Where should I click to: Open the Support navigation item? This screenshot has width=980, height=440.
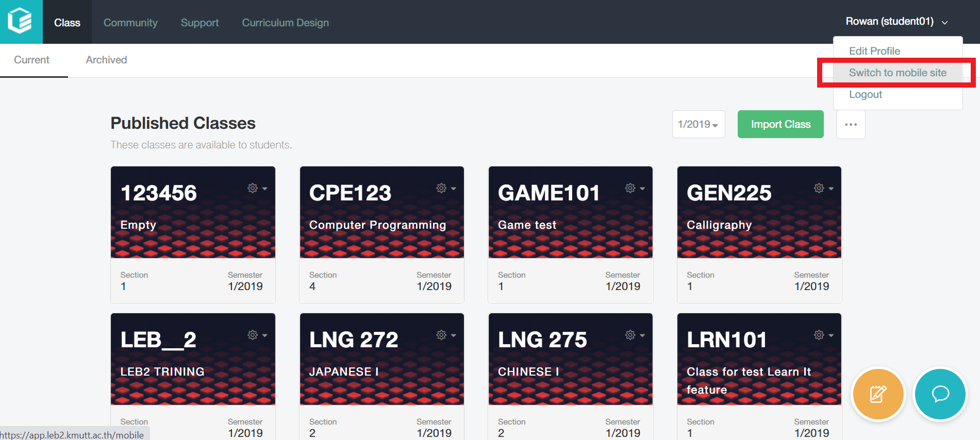click(200, 23)
